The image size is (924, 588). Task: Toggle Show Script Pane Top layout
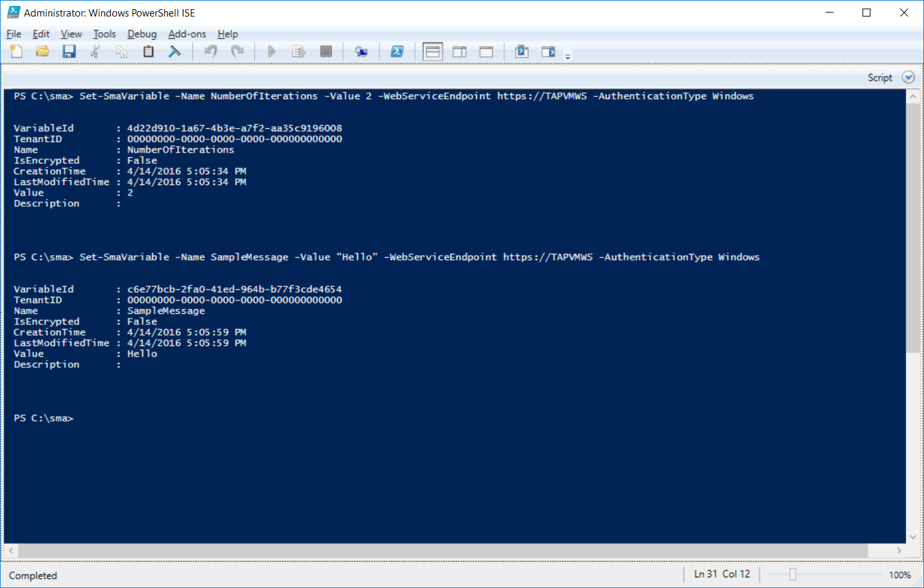pos(433,51)
